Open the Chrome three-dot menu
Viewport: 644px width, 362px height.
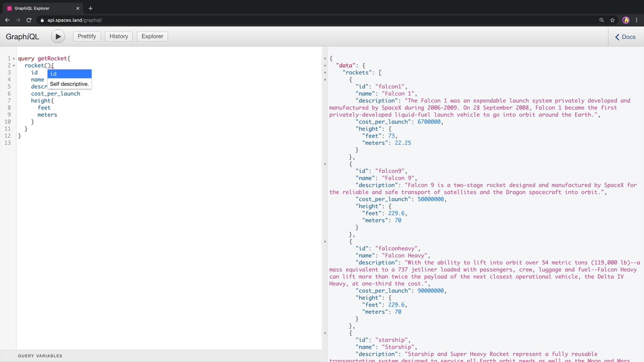click(637, 20)
